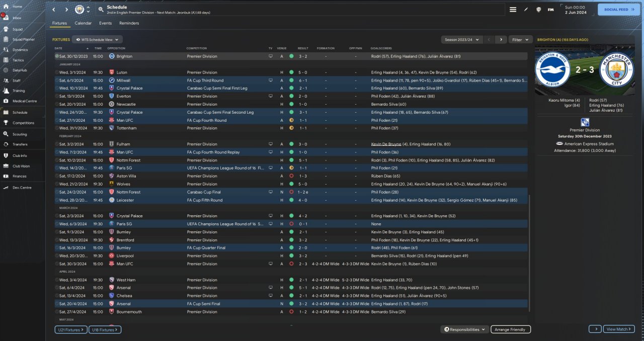Screen dimensions: 644x341
Task: Click the Manchester City club badge
Action: (x=79, y=10)
